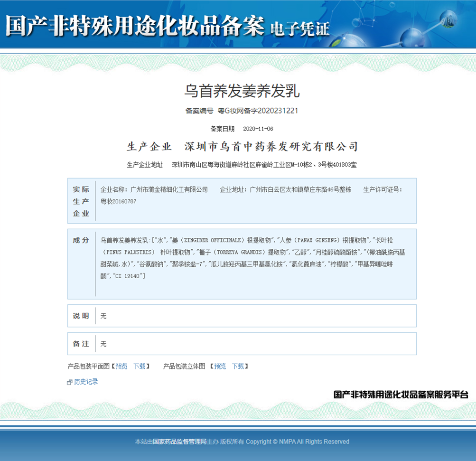Preview the 产品包装平面图 flat packaging image

pyautogui.click(x=121, y=366)
